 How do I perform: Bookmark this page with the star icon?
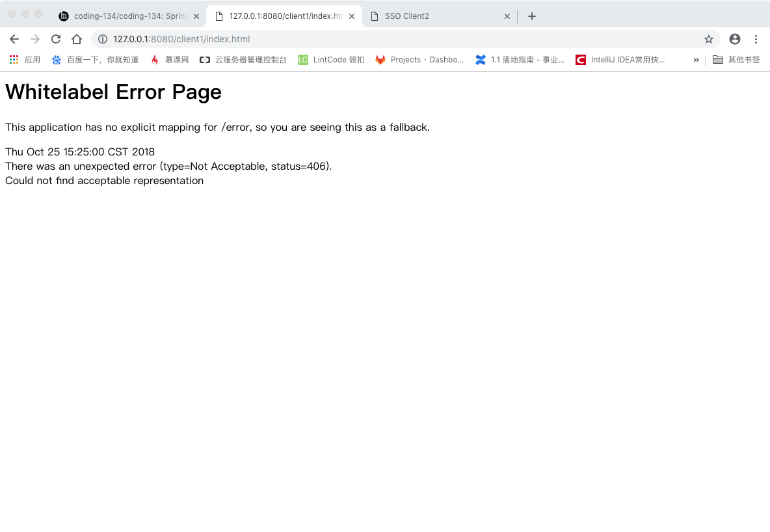click(709, 39)
